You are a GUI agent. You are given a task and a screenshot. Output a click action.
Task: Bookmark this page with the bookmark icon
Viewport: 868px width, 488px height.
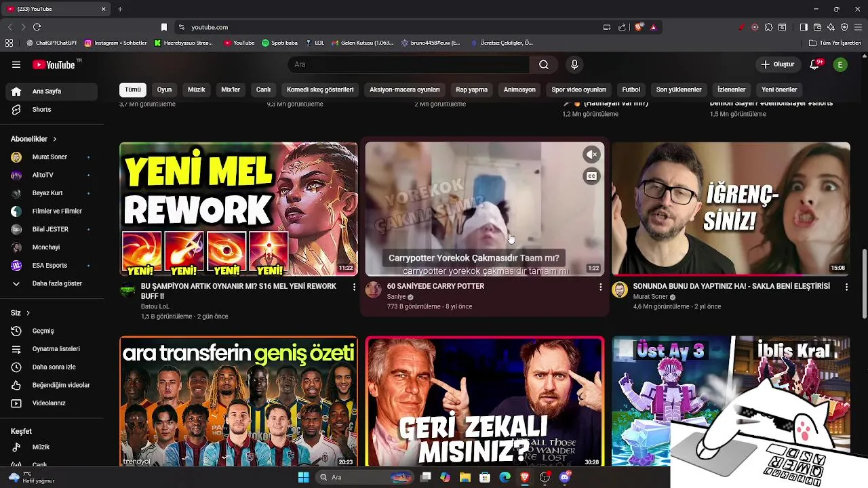[x=163, y=27]
